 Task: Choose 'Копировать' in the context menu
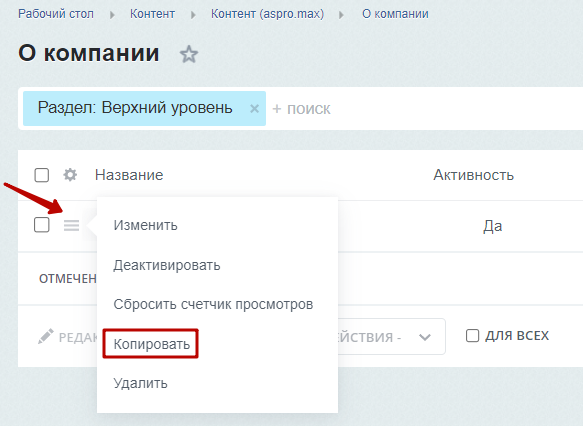coord(151,344)
